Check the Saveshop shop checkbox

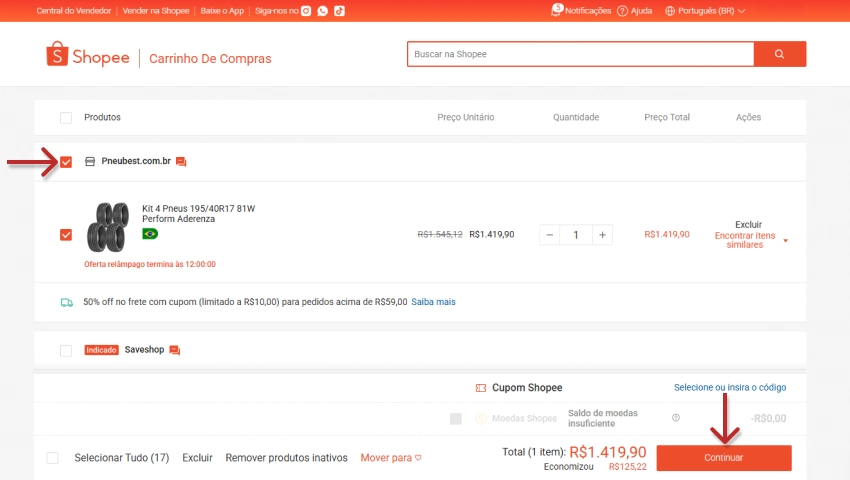[x=66, y=350]
